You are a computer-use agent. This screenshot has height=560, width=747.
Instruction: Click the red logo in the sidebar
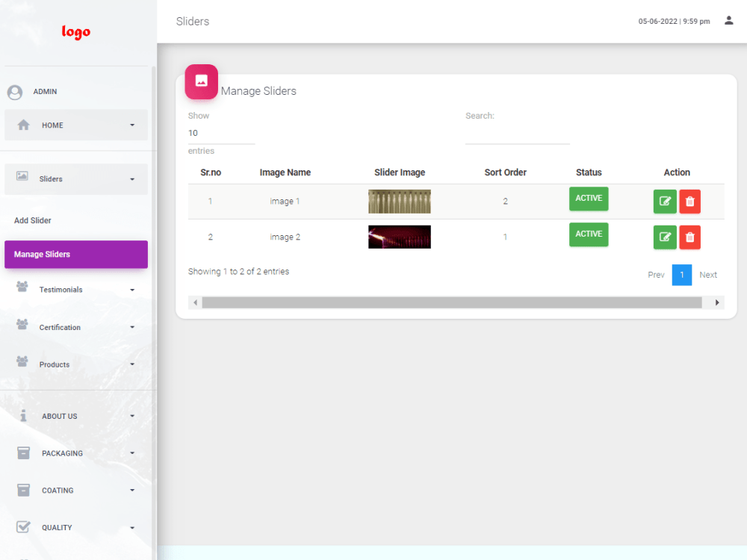point(75,32)
